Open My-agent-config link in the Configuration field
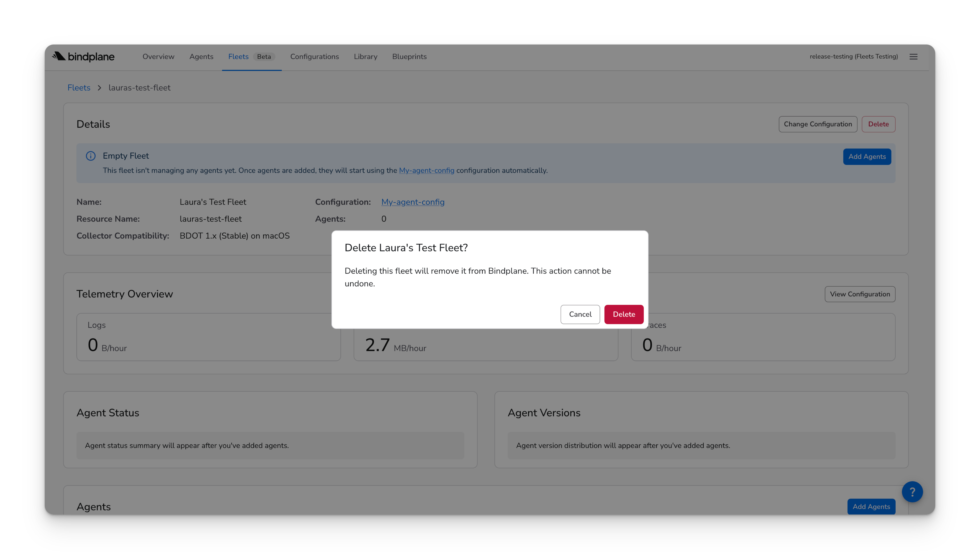The image size is (980, 559). point(412,202)
